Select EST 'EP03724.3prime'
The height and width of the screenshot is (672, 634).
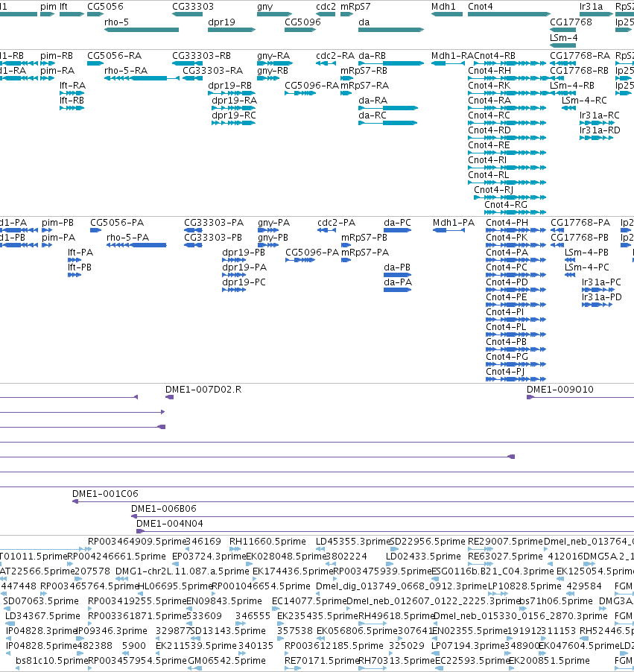(x=209, y=557)
